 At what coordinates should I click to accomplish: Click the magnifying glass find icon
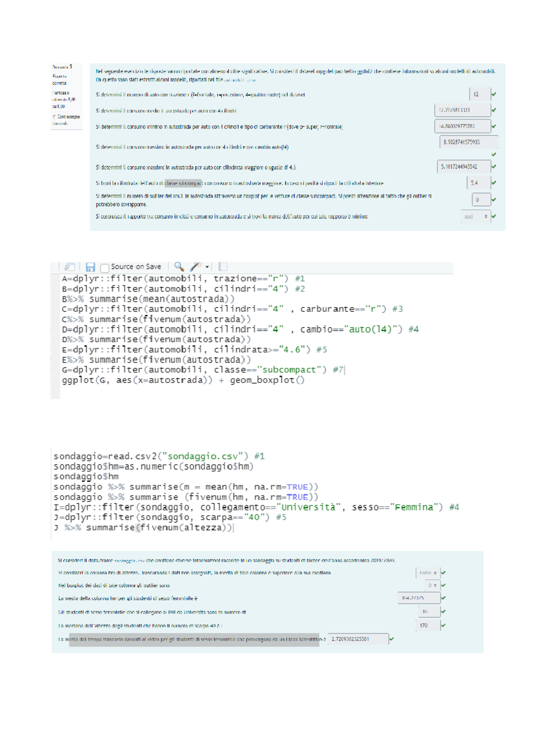pyautogui.click(x=179, y=266)
